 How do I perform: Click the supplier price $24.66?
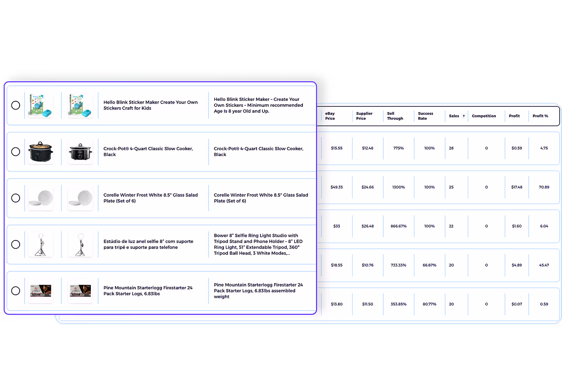(x=368, y=187)
